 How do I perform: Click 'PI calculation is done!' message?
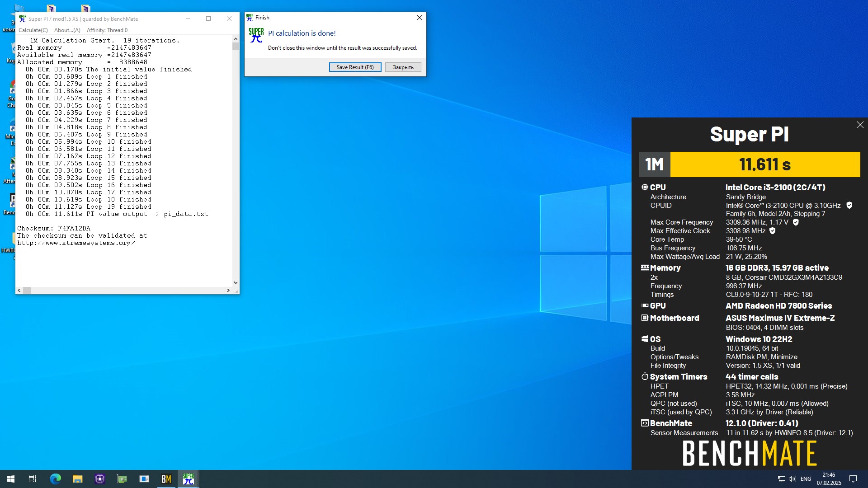302,33
